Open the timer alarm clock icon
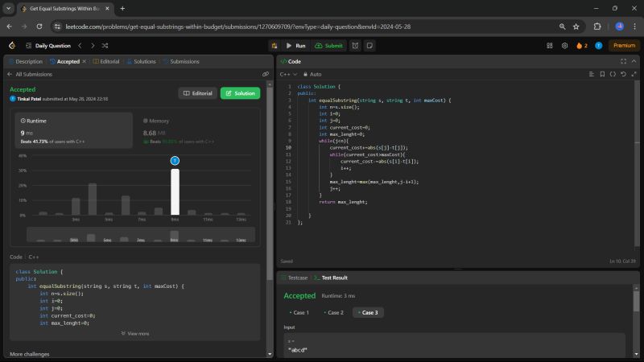The width and height of the screenshot is (644, 362). [355, 46]
